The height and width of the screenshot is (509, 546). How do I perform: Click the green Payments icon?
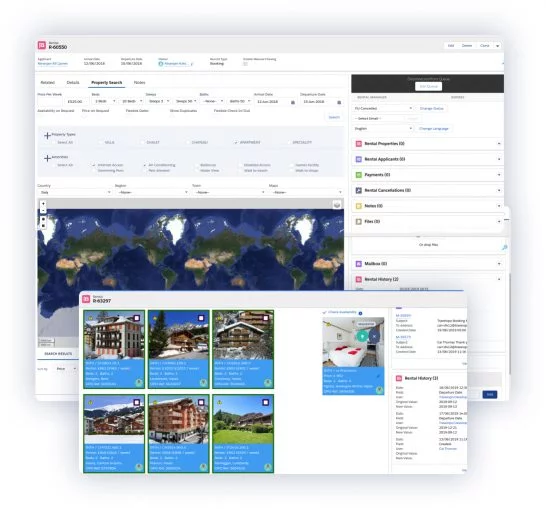[358, 175]
